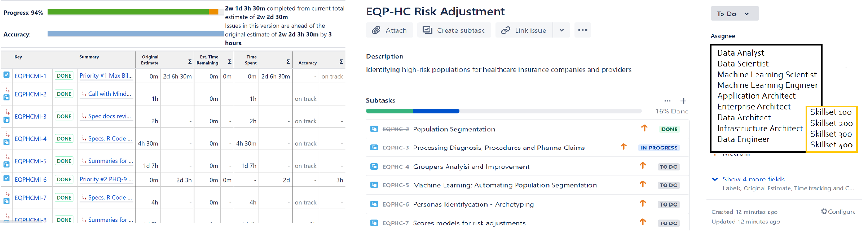Open Priority #2 PHQ-9 summary link
The height and width of the screenshot is (234, 868).
coord(106,179)
